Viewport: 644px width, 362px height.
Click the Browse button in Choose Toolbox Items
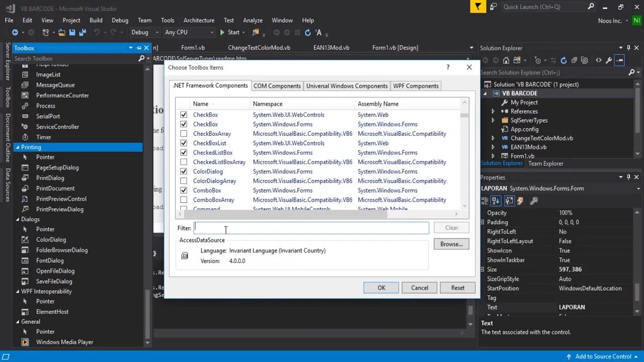451,244
